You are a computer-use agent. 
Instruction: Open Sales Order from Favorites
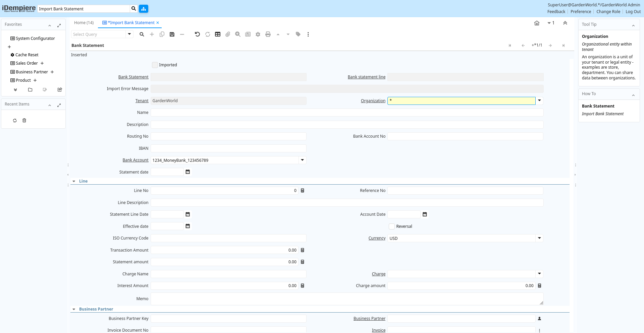point(27,63)
